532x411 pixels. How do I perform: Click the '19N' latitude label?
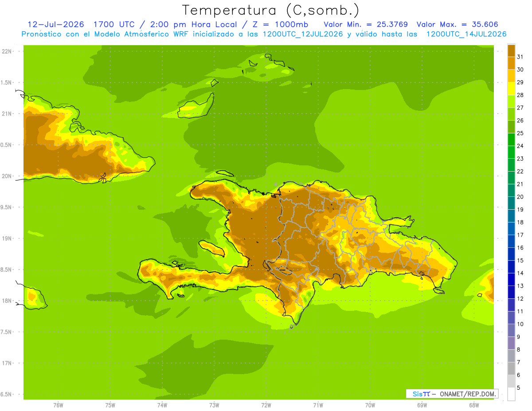pyautogui.click(x=7, y=239)
